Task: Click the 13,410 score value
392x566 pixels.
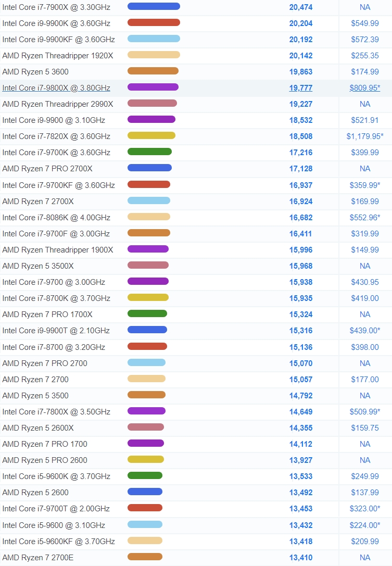Action: tap(301, 558)
